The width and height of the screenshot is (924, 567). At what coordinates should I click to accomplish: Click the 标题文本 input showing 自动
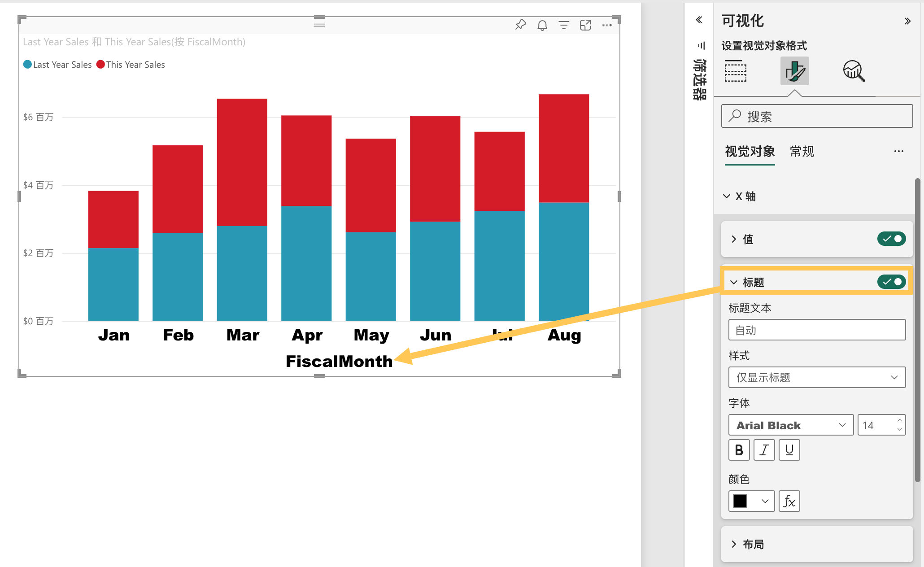[x=817, y=330]
